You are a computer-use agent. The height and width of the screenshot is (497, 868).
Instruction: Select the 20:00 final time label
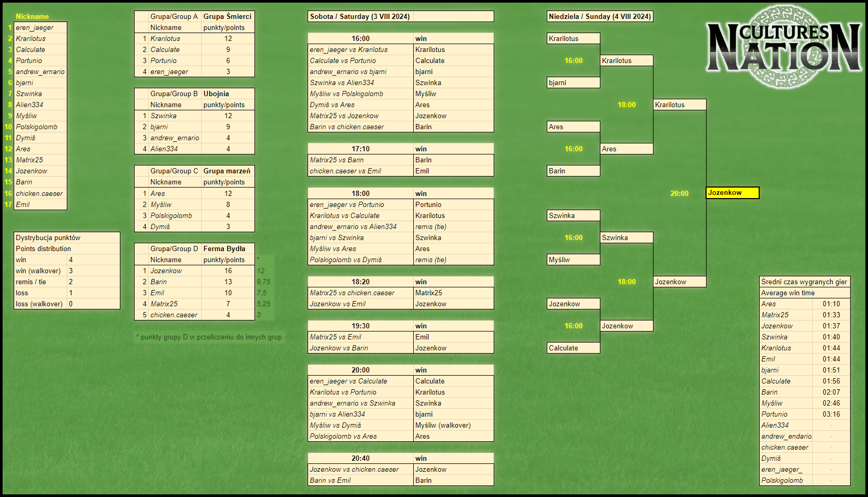pos(679,193)
